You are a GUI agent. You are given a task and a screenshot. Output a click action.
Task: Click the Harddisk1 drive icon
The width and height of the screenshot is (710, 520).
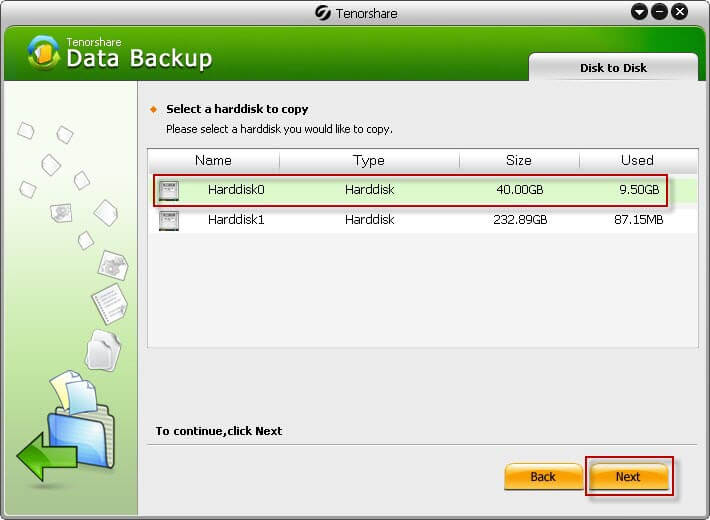(x=169, y=220)
